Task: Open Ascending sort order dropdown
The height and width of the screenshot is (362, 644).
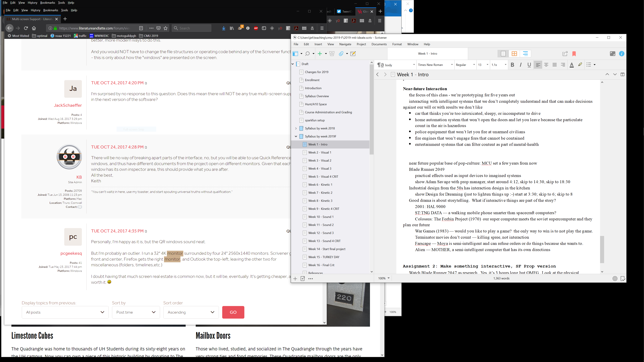Action: coord(191,312)
